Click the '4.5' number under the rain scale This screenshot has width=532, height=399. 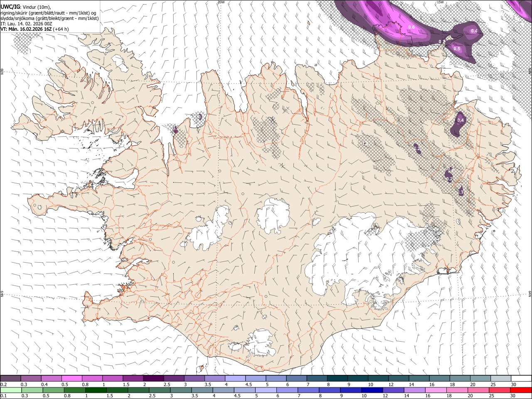click(x=237, y=396)
